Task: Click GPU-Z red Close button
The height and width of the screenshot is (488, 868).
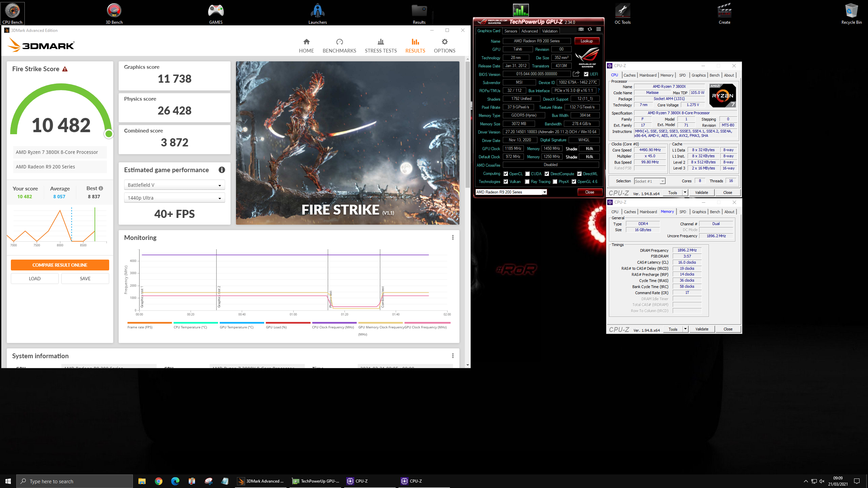Action: click(590, 192)
